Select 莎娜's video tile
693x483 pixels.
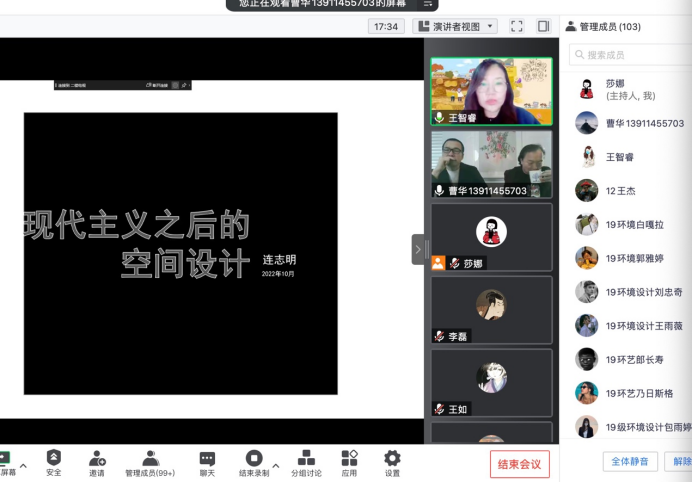click(x=491, y=237)
